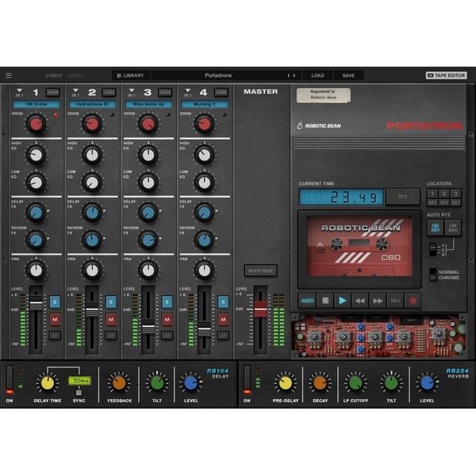This screenshot has height=476, width=476.
Task: Hit the red record button
Action: pos(413,301)
